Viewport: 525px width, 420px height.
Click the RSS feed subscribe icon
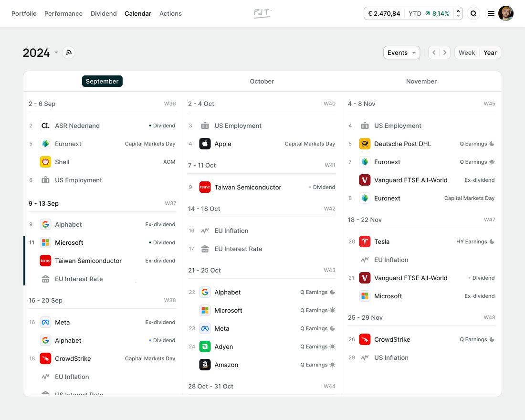69,52
